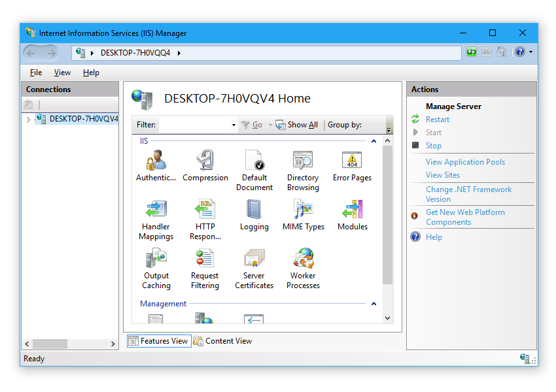This screenshot has height=392, width=556.
Task: Expand the DESKTOP-7H0VQV4 tree node
Action: [28, 120]
